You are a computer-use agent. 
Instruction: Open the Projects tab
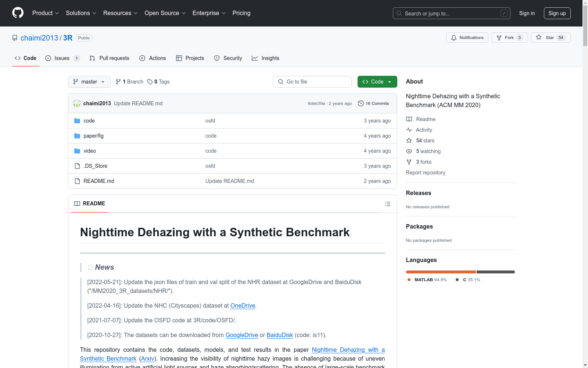point(190,58)
